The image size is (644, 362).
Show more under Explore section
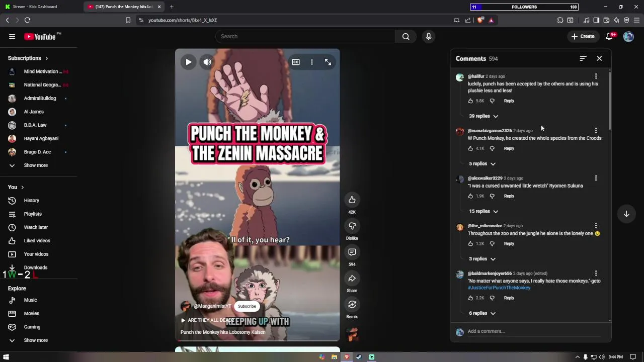coord(36,340)
